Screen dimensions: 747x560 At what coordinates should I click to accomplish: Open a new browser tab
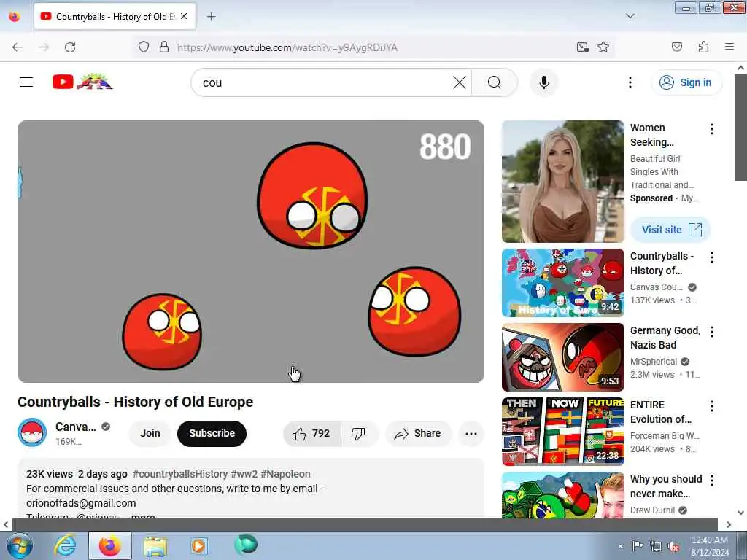click(x=211, y=17)
